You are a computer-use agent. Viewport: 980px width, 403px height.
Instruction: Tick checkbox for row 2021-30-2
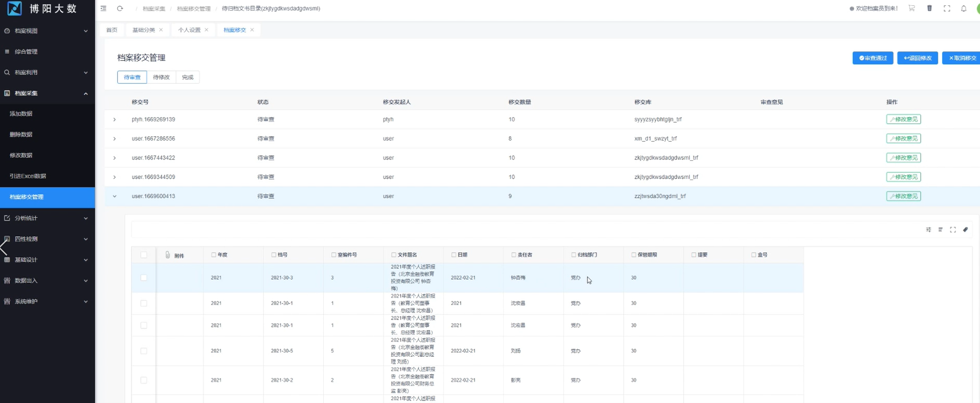(144, 380)
